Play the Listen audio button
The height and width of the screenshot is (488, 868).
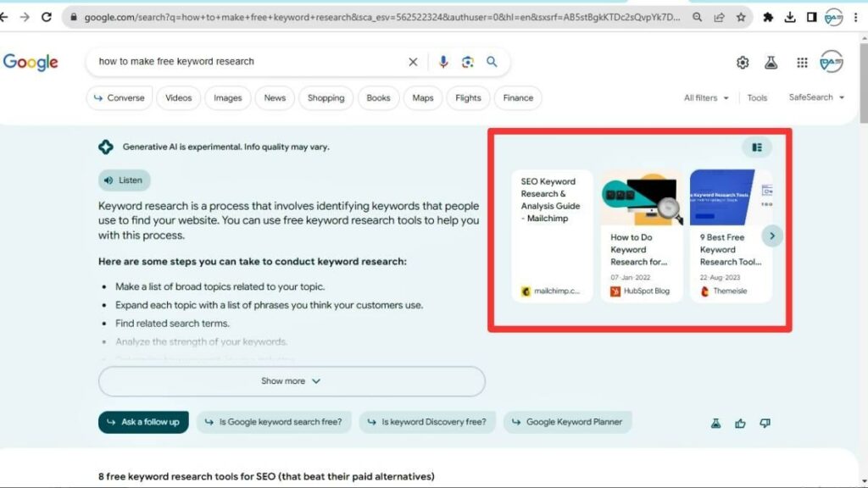[x=124, y=180]
